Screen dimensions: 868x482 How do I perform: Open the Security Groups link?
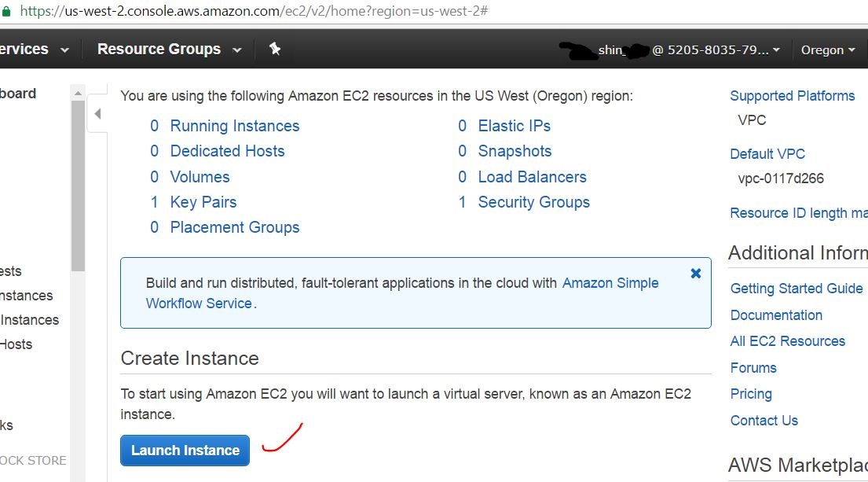[533, 202]
